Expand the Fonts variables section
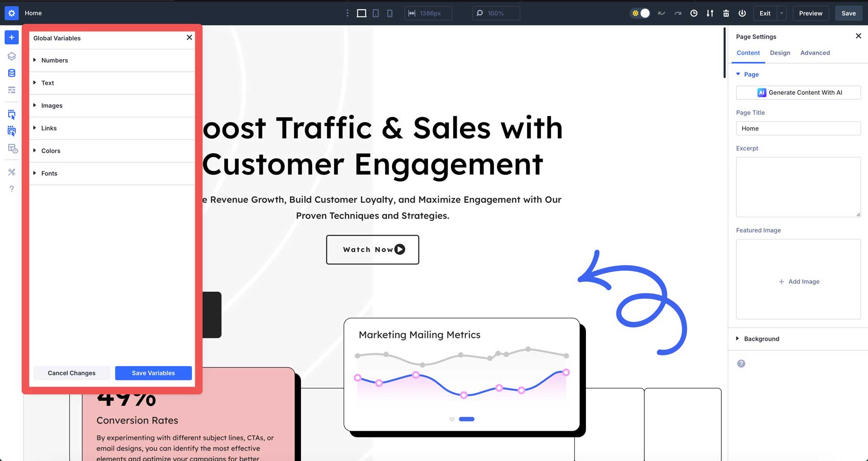 click(x=49, y=173)
